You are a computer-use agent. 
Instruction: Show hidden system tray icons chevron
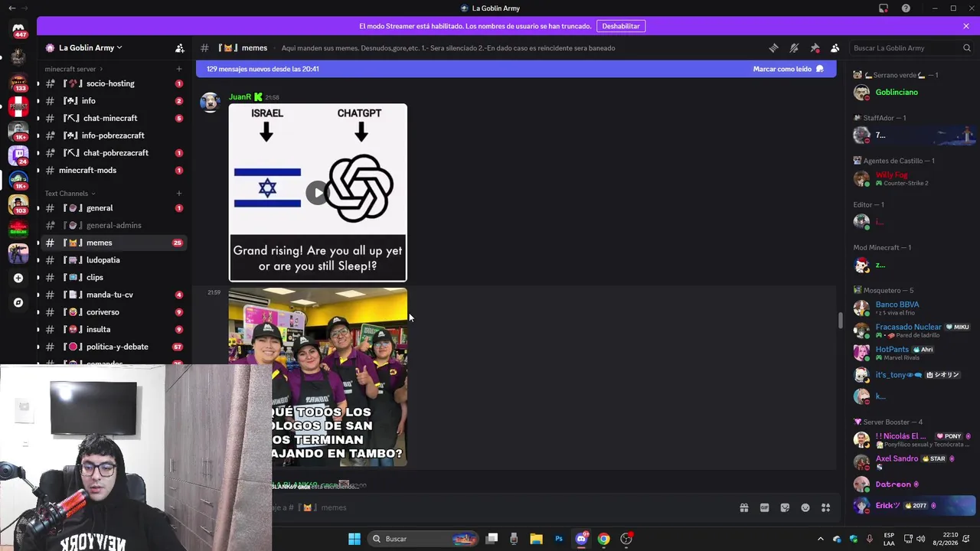[x=821, y=539]
